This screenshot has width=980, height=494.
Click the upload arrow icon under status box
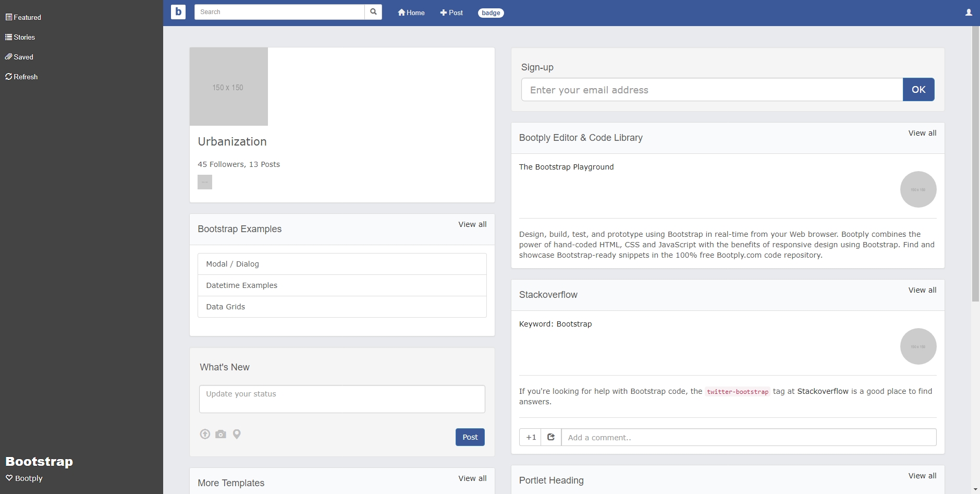pyautogui.click(x=205, y=434)
